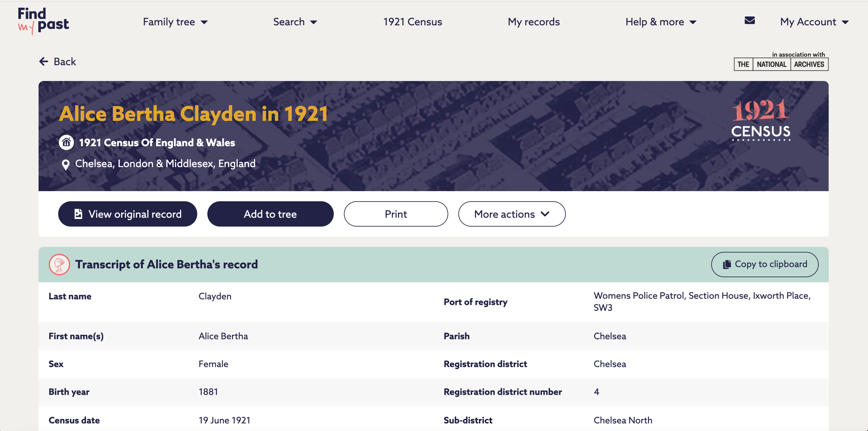Click the Alice Bertha Clayden heading
Screen dimensions: 868x431
coord(193,114)
